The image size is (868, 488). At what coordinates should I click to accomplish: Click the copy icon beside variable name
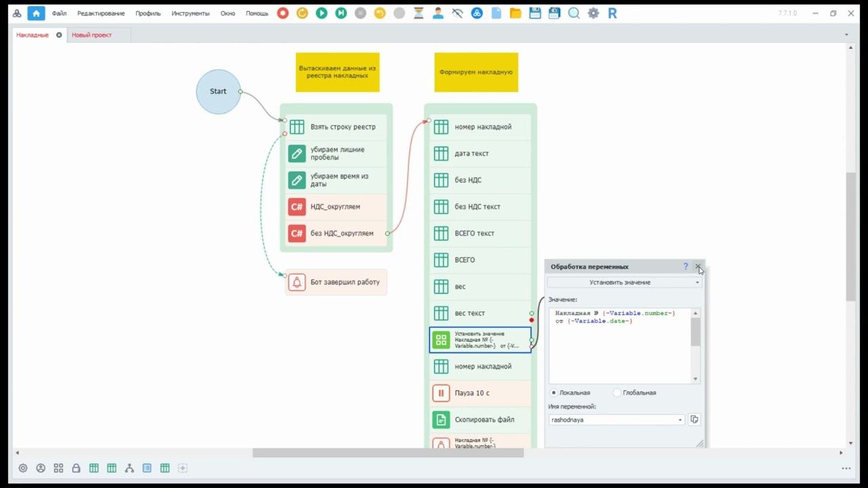[694, 420]
